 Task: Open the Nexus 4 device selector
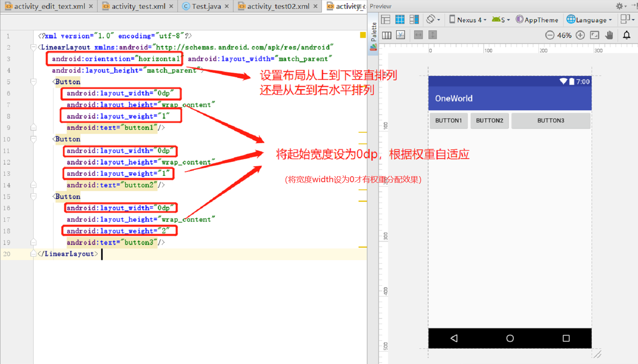coord(468,20)
